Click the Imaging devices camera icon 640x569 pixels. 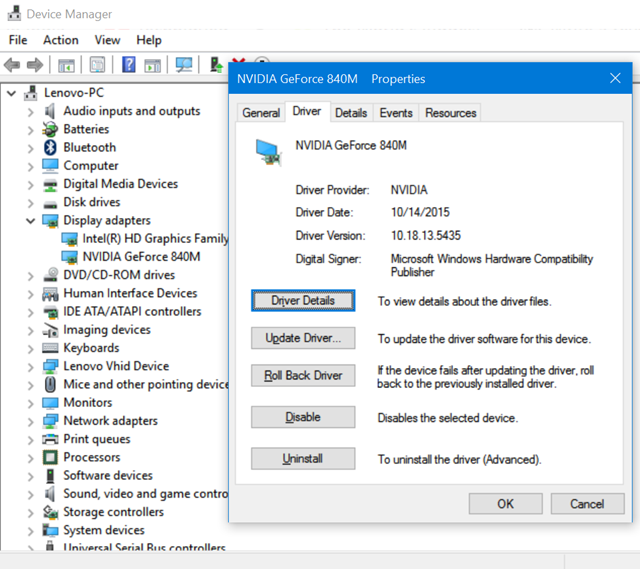click(50, 330)
